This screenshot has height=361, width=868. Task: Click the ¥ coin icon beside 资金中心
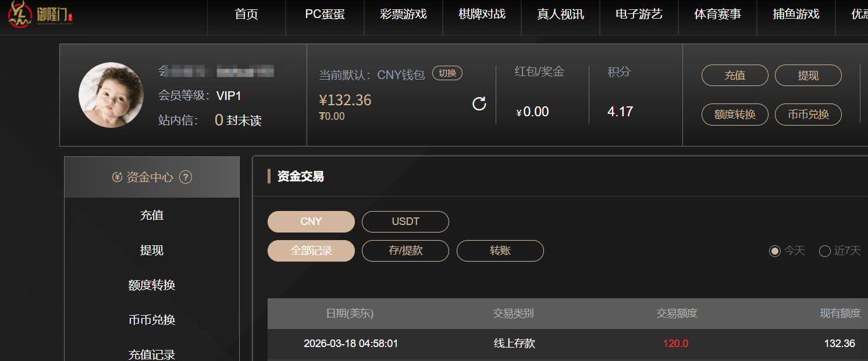[x=118, y=177]
